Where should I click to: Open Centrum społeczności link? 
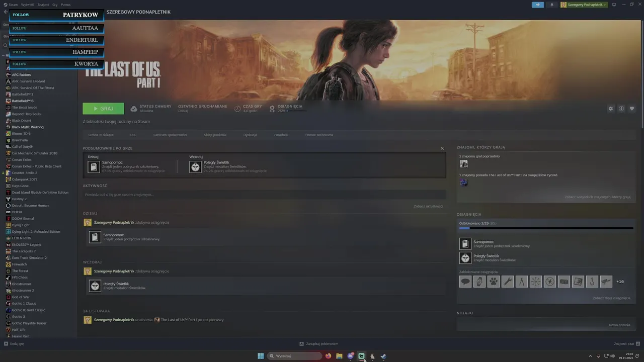[170, 135]
